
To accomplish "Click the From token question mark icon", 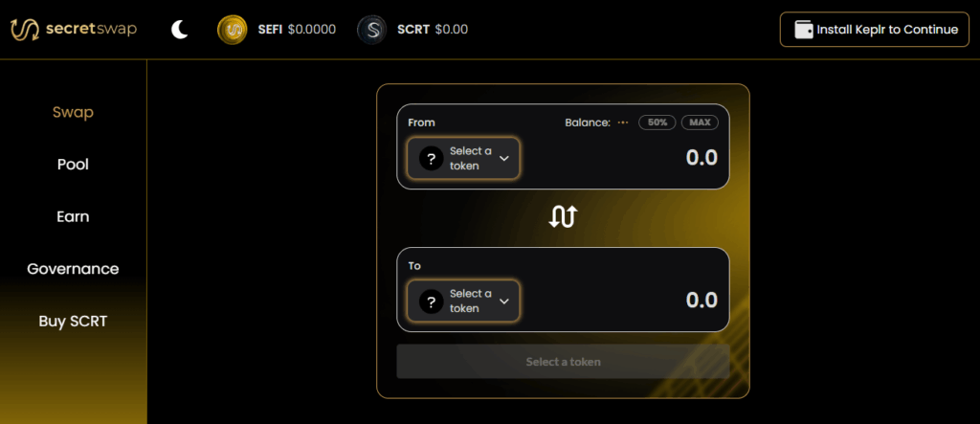I will (432, 159).
